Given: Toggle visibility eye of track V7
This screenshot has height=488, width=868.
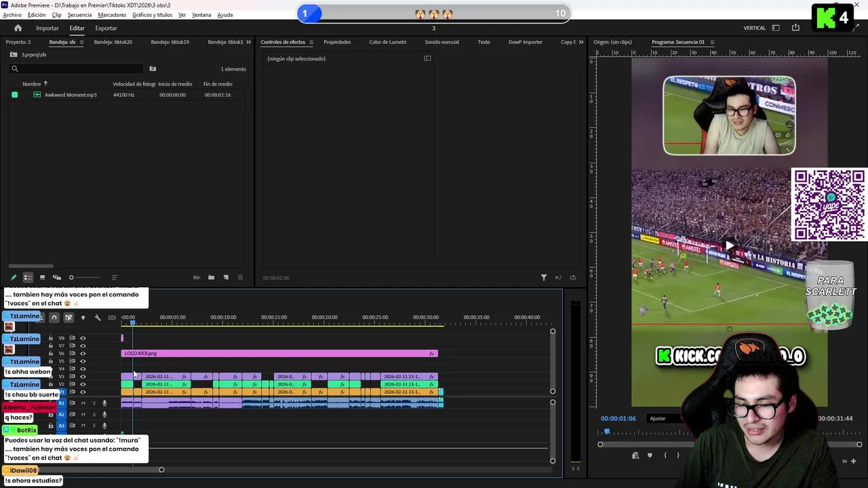Looking at the screenshot, I should click(83, 346).
